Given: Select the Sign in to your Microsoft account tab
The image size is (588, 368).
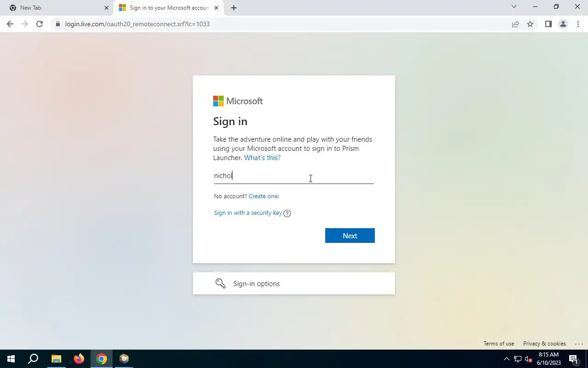Looking at the screenshot, I should pyautogui.click(x=169, y=8).
